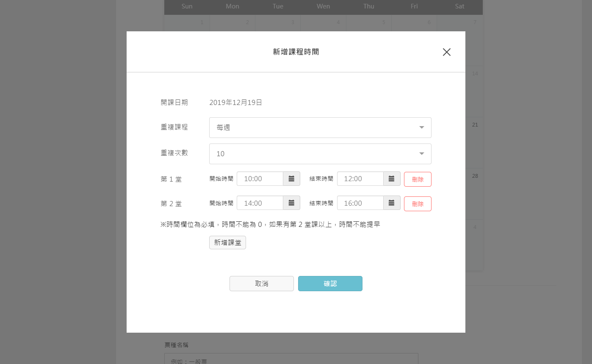Delete the 第 1 堂 class row
This screenshot has width=592, height=364.
pyautogui.click(x=418, y=179)
